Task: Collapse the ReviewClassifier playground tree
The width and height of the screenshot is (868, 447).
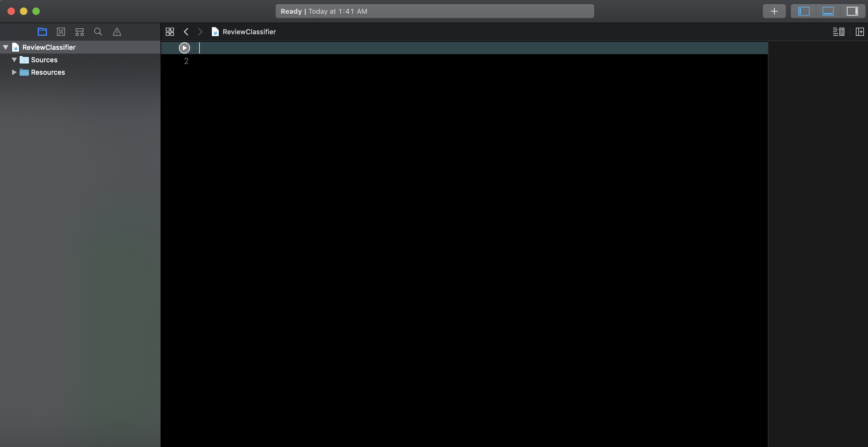Action: click(x=6, y=47)
